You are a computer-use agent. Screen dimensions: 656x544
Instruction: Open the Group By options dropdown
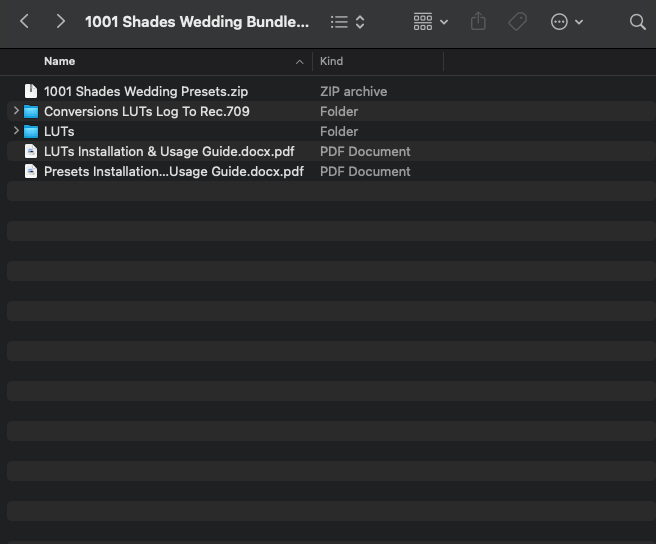(431, 21)
